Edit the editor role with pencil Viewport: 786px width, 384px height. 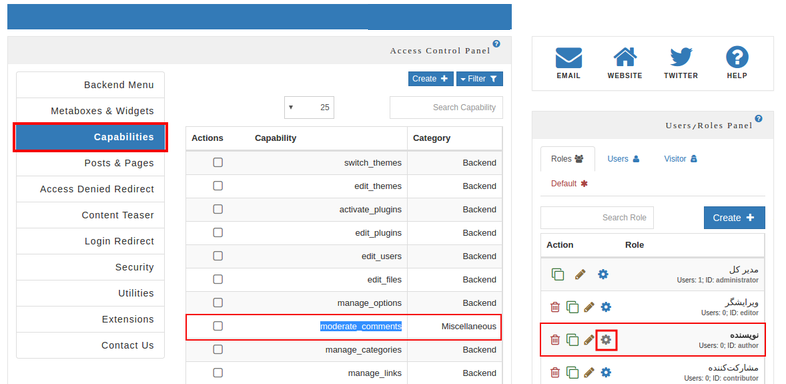click(589, 307)
